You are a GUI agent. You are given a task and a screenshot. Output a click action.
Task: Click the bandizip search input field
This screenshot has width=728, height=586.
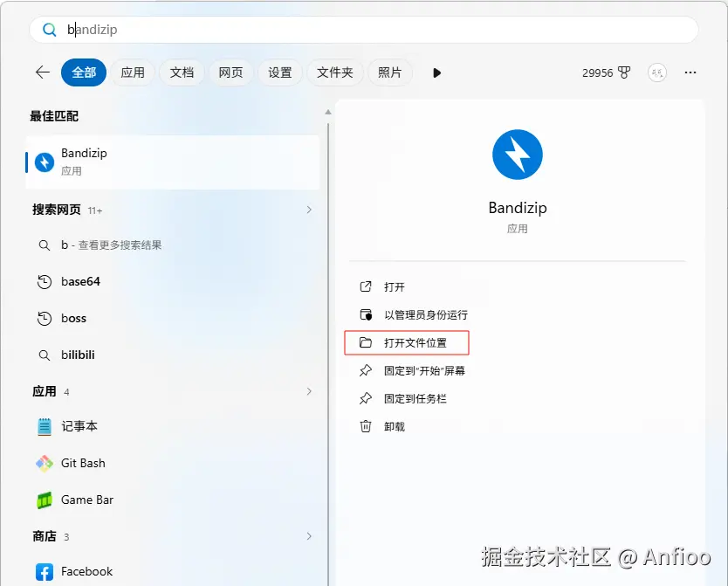(x=363, y=30)
